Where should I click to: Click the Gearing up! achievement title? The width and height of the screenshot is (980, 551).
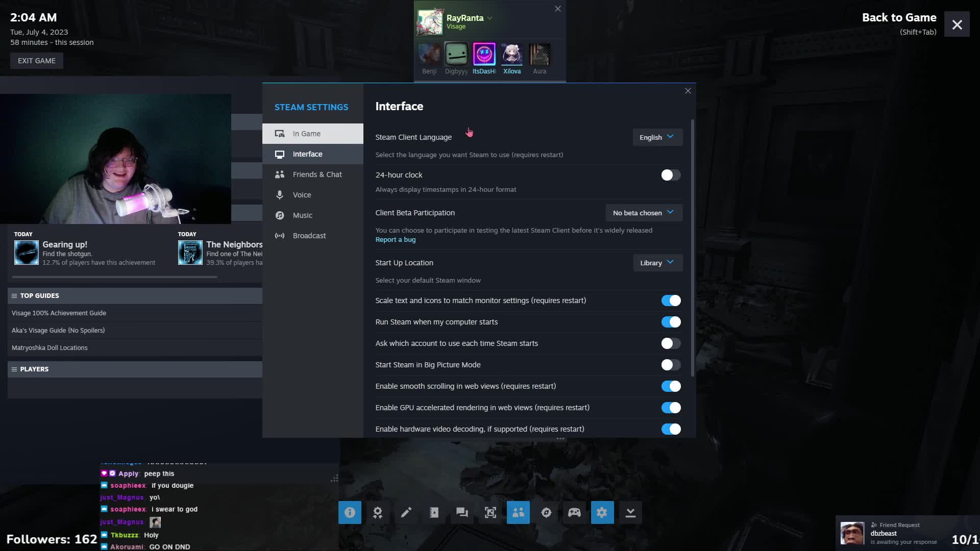click(x=65, y=244)
